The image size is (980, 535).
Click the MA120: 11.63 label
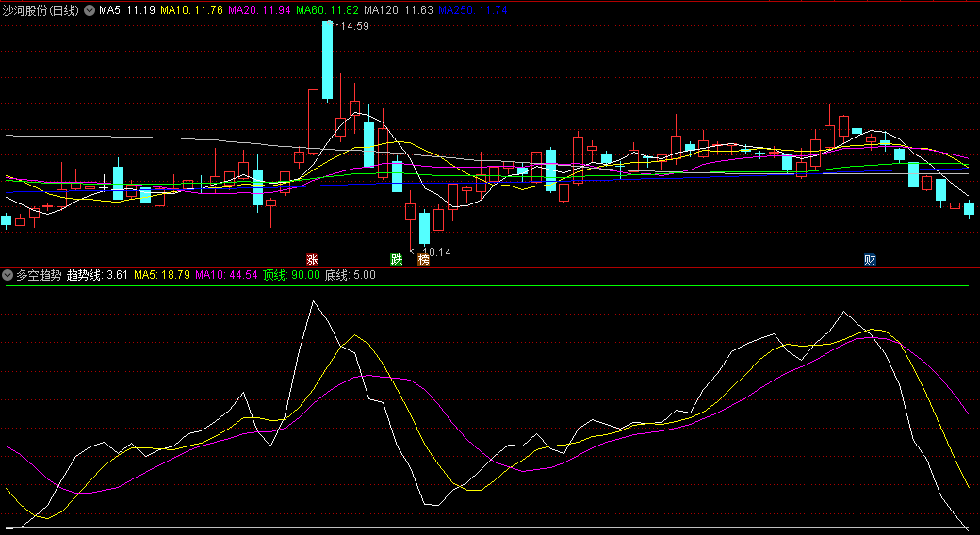click(399, 10)
